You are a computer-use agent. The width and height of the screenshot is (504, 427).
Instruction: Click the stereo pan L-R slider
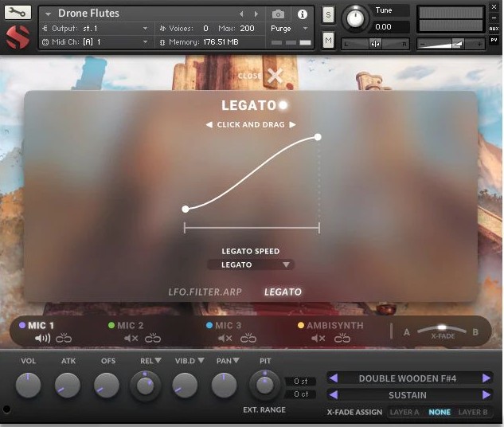(x=376, y=43)
